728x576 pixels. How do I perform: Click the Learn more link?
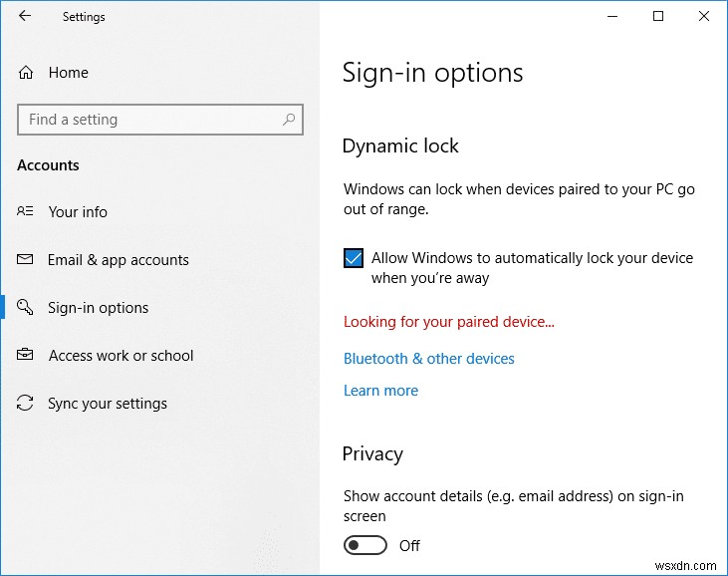point(380,391)
